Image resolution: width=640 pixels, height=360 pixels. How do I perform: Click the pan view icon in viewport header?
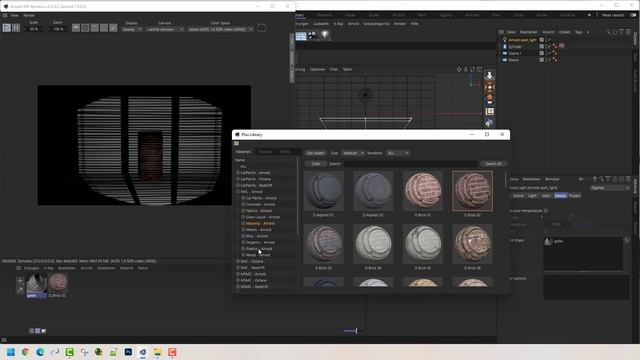459,69
